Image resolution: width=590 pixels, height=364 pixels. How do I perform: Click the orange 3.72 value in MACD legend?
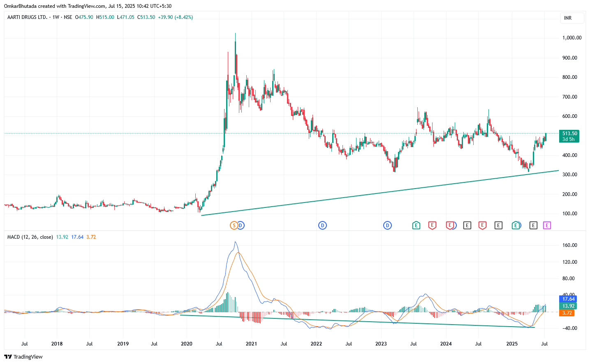tap(91, 237)
